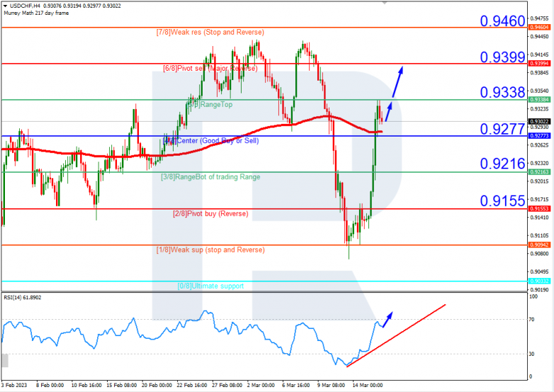
Task: Click the 15 Feb 08:00 time axis label
Action: pos(122,385)
